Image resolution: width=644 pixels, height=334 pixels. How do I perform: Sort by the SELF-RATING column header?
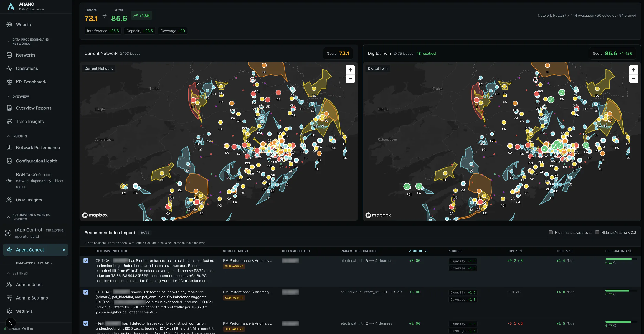point(618,251)
